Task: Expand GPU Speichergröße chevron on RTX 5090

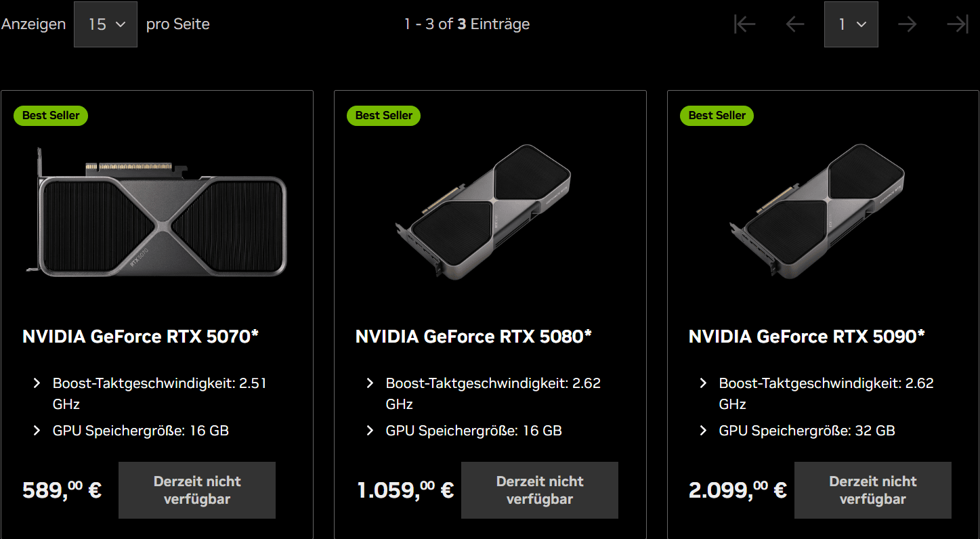Action: click(704, 431)
